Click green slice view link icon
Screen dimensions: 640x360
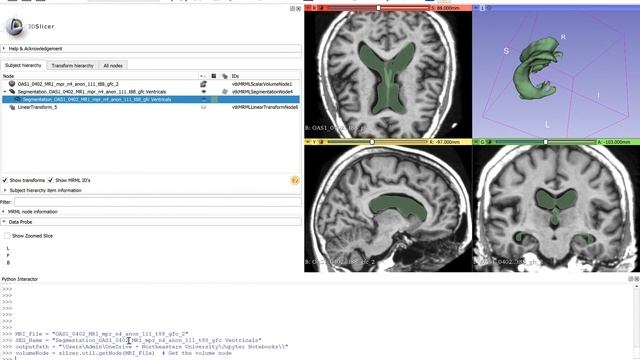point(489,142)
